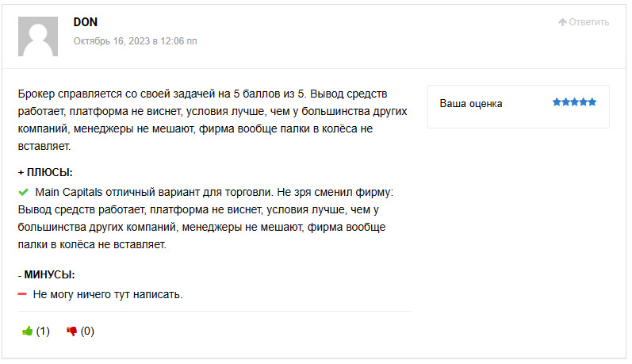Click the - МИНУСЫ heading
Viewport: 632px width, 364px height.
pos(46,275)
